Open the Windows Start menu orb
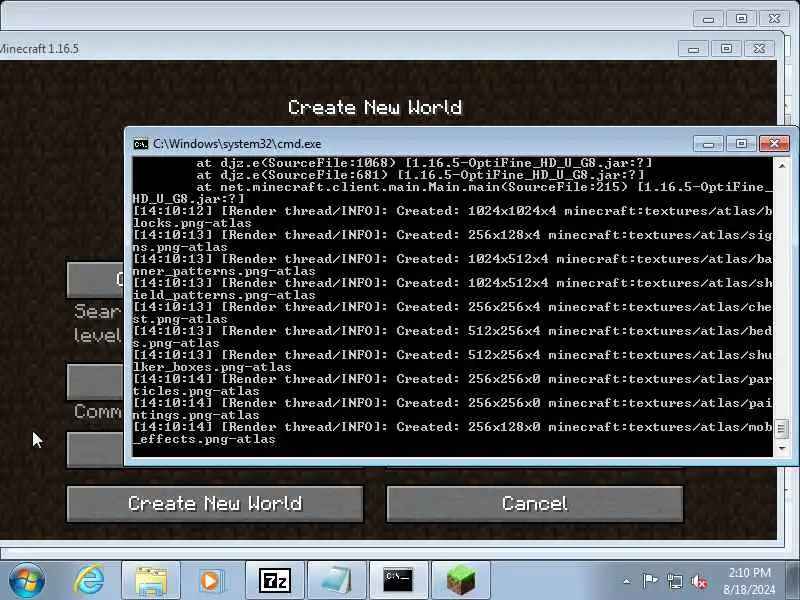 [27, 581]
